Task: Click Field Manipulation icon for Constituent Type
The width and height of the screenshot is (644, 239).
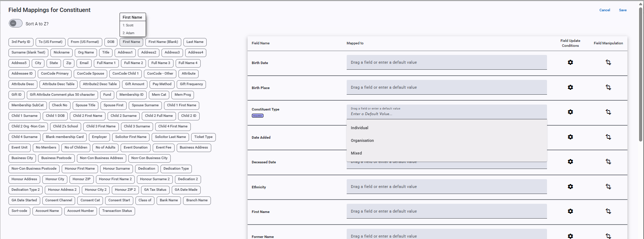Action: 608,112
